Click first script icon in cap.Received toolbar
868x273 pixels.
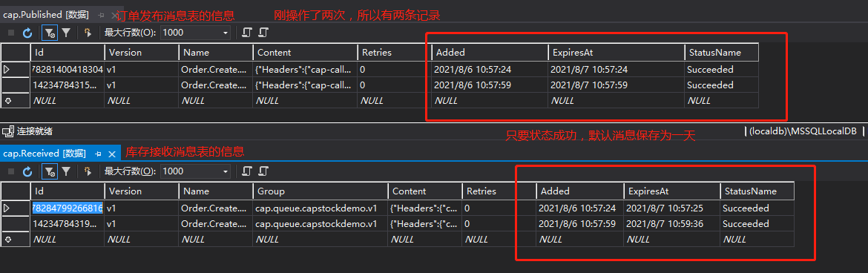point(248,171)
